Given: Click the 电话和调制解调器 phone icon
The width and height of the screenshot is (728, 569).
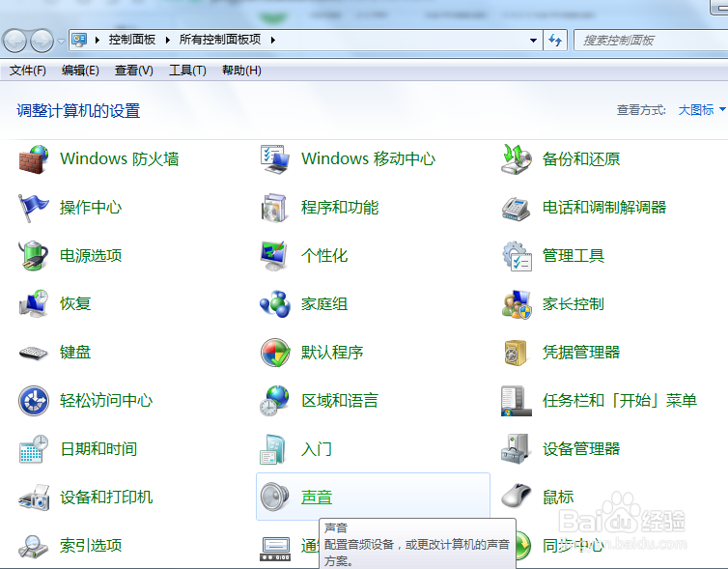Looking at the screenshot, I should 517,207.
